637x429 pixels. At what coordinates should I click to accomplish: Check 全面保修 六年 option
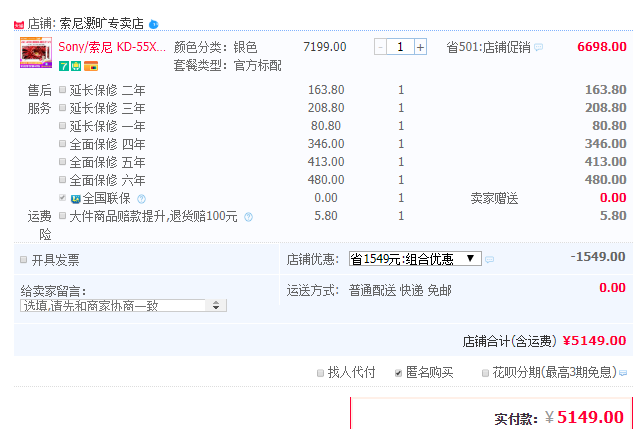tap(62, 179)
